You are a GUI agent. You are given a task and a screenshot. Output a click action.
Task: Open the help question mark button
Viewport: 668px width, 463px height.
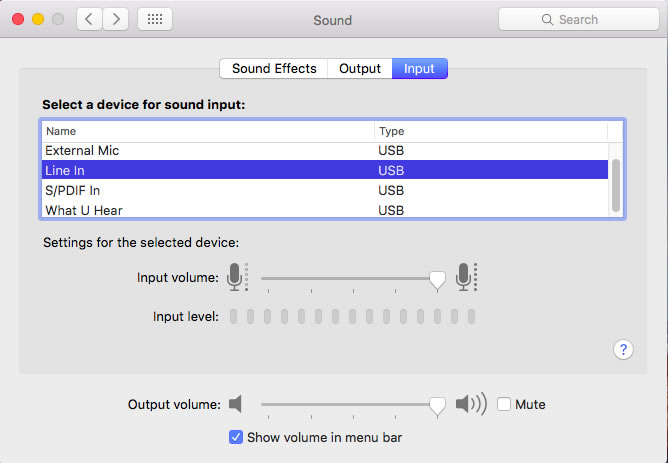pos(623,350)
